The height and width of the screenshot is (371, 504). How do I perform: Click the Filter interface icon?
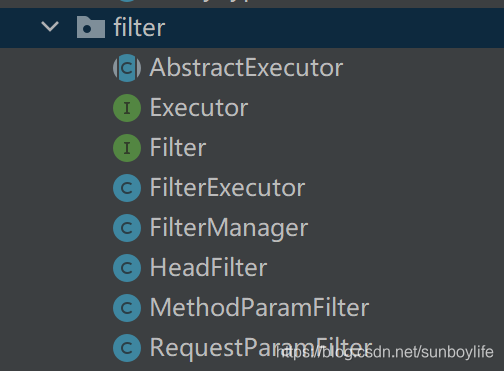(x=127, y=148)
